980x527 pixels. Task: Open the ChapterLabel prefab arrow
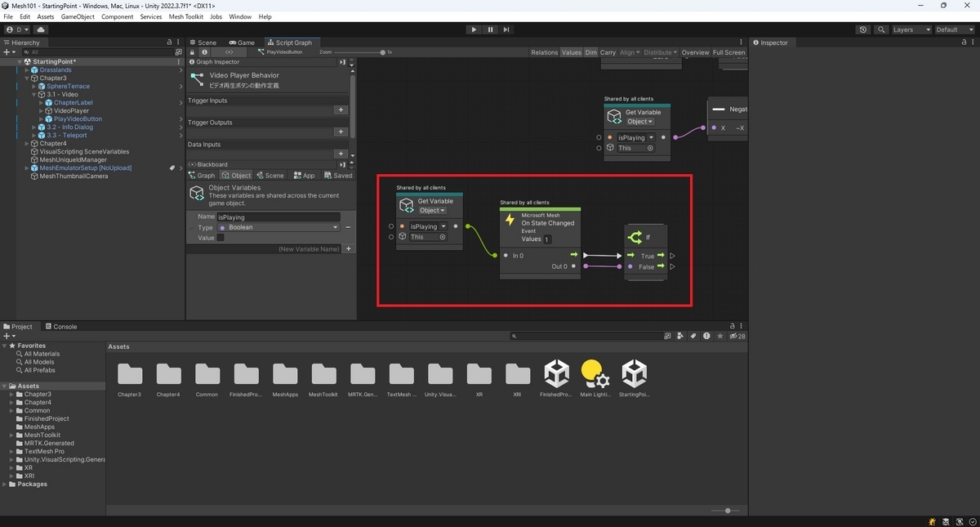(x=180, y=103)
